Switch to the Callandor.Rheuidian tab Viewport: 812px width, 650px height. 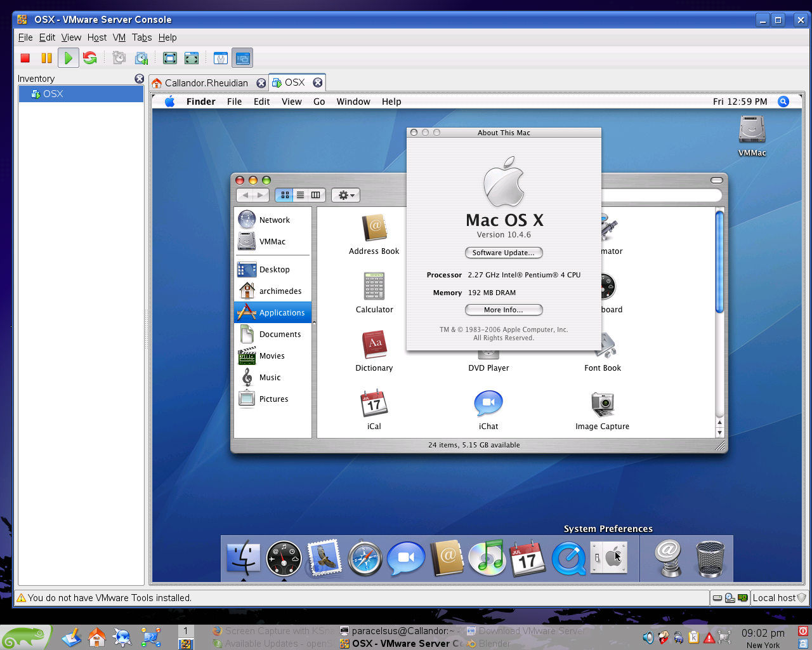[x=206, y=83]
